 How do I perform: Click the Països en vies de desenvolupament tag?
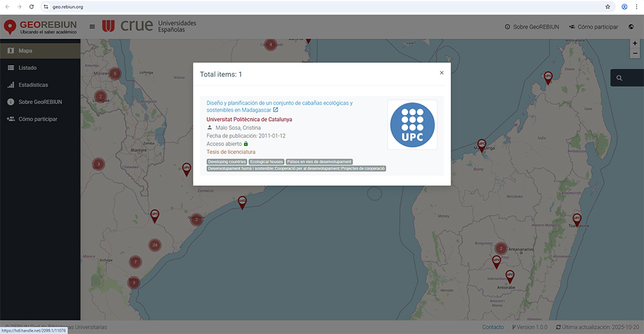pyautogui.click(x=319, y=162)
